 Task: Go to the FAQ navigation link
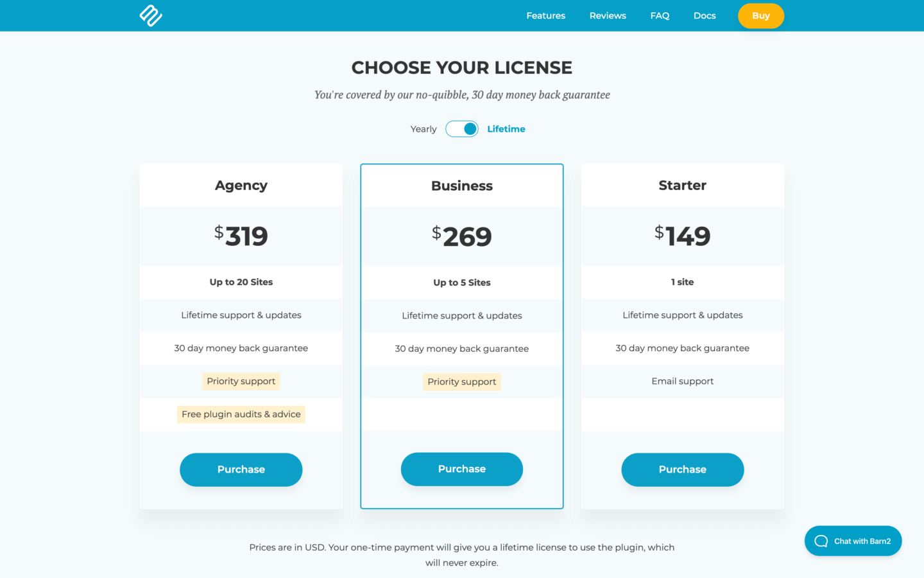click(x=660, y=15)
